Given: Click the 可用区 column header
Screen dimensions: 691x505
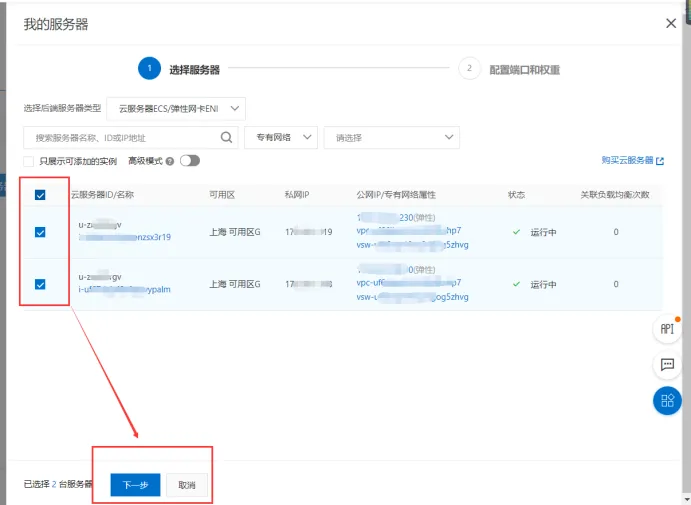Looking at the screenshot, I should (x=222, y=195).
